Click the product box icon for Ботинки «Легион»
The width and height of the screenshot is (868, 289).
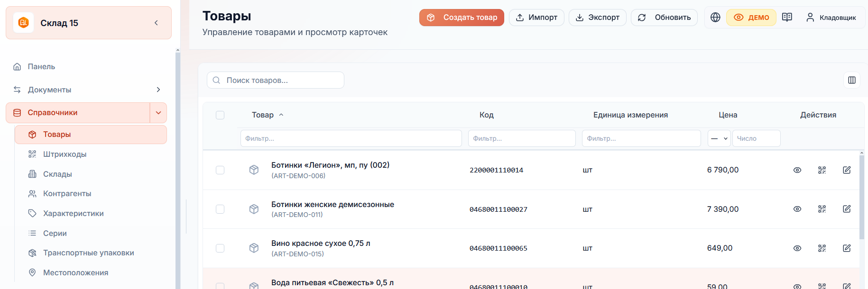coord(254,170)
